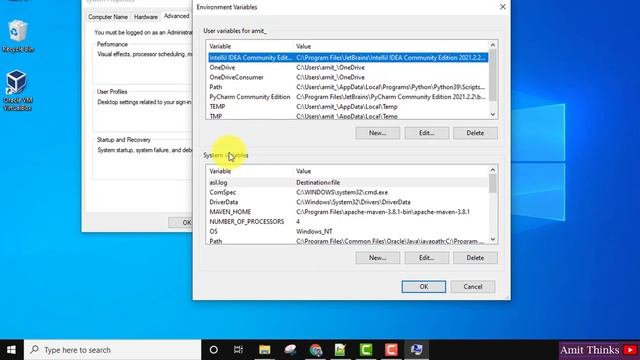The width and height of the screenshot is (640, 360).
Task: Select Path in User variables list
Action: 348,87
